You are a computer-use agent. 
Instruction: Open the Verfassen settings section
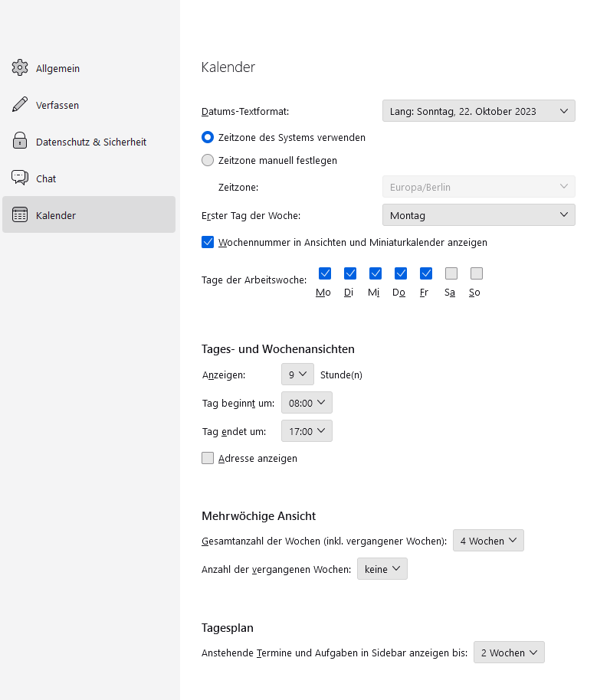coord(57,105)
